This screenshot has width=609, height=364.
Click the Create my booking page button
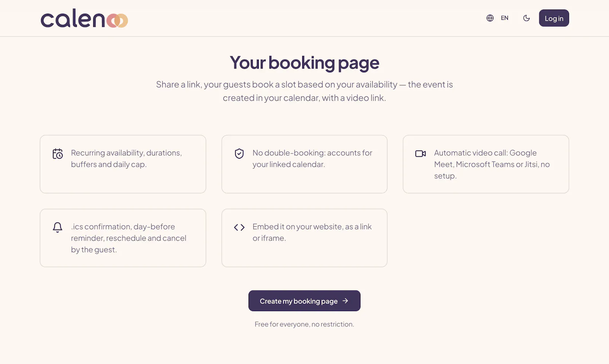[304, 301]
